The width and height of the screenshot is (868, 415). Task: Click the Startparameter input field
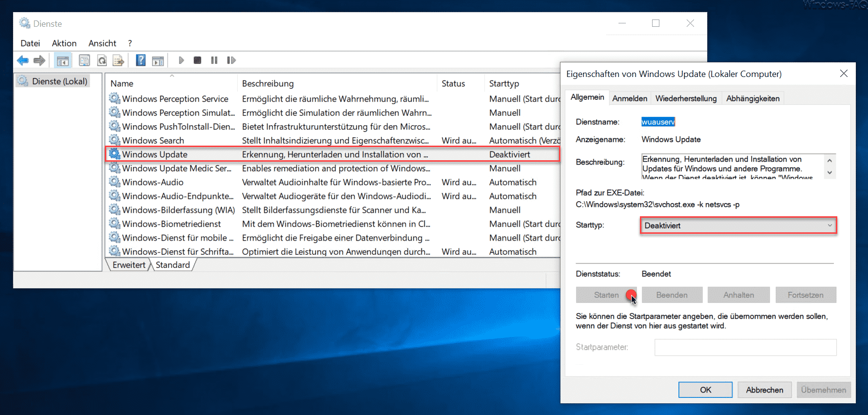pos(746,347)
